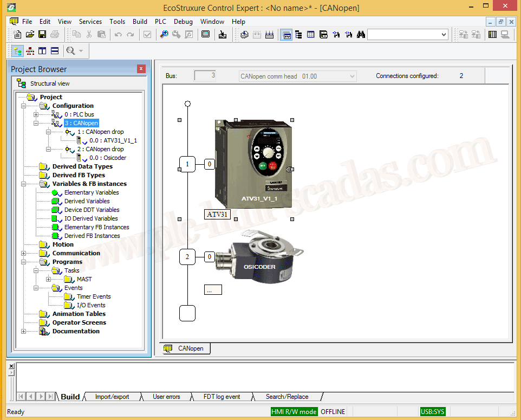
Task: Save the project with the floppy disk icon
Action: (x=42, y=35)
